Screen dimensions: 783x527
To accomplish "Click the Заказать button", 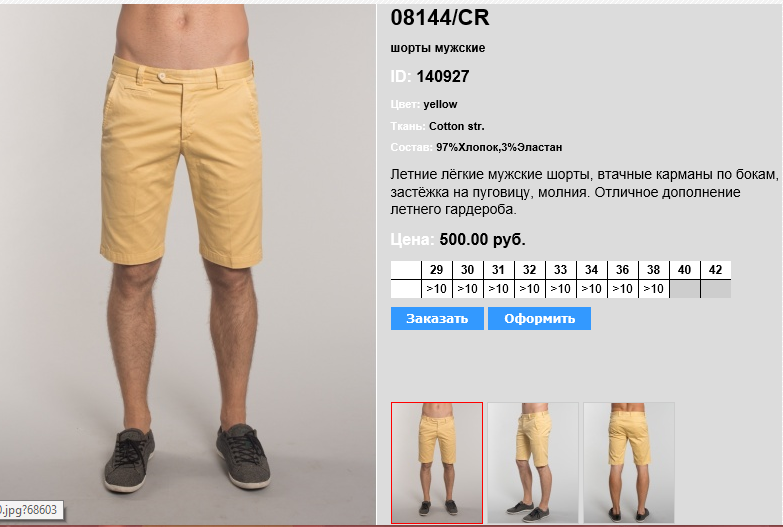I will [x=437, y=319].
